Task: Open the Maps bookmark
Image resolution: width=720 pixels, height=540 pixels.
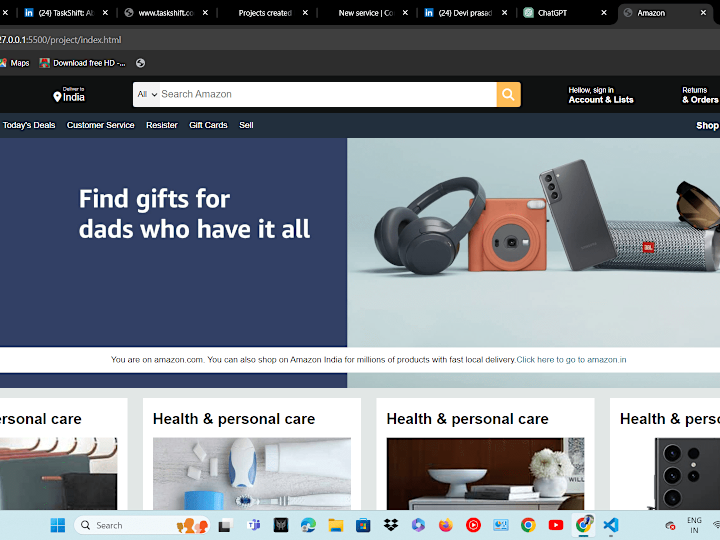Action: point(15,63)
